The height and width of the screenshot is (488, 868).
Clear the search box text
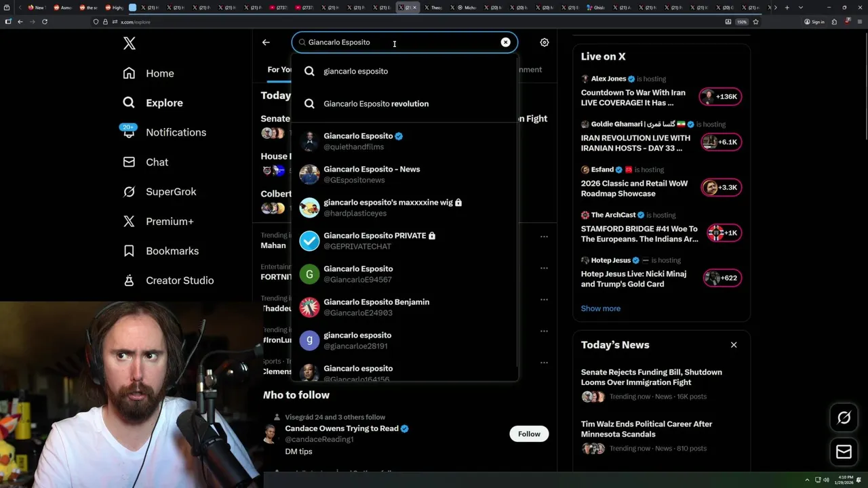pos(505,42)
